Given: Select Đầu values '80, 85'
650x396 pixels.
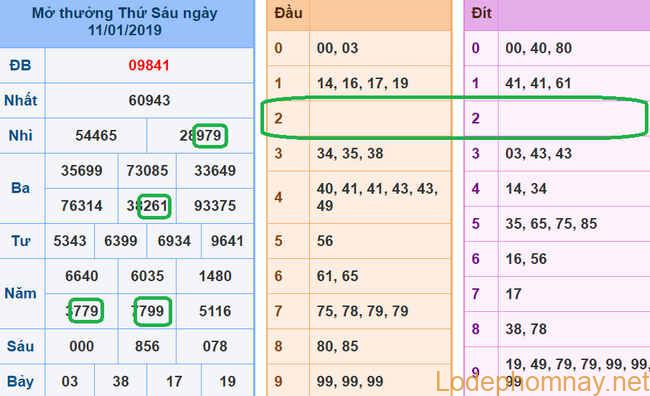Looking at the screenshot, I should click(337, 346).
